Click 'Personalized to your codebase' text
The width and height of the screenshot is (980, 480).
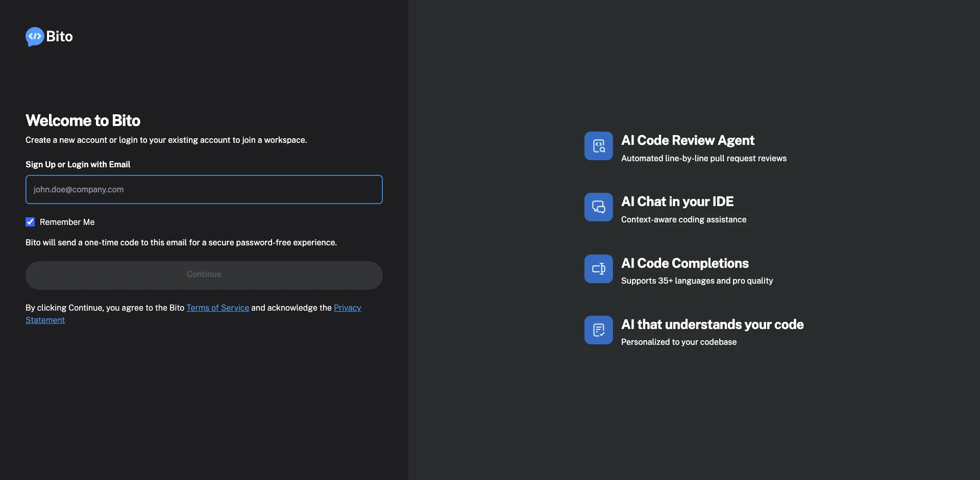pos(679,342)
